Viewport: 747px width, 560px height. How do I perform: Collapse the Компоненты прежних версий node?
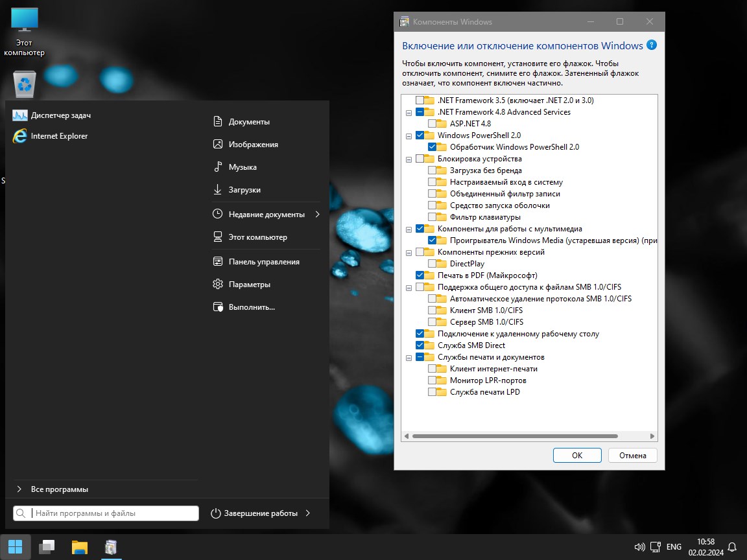click(x=409, y=253)
